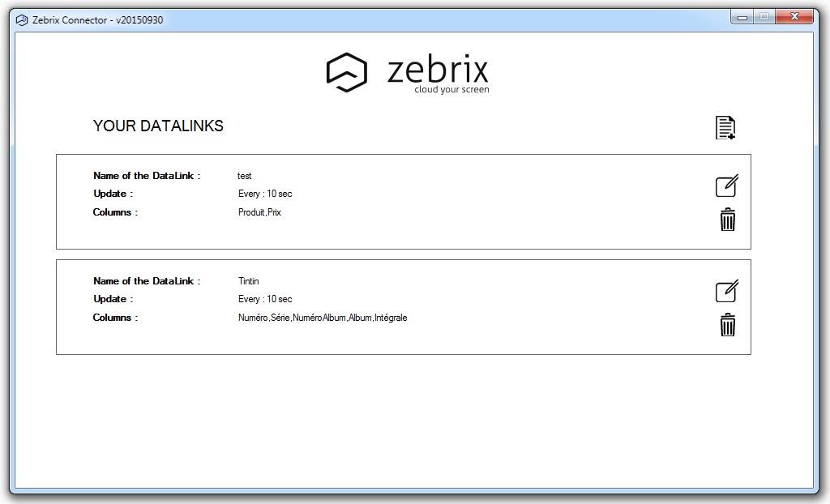Image resolution: width=830 pixels, height=504 pixels.
Task: Click the Produit,Prix columns value
Action: (259, 212)
